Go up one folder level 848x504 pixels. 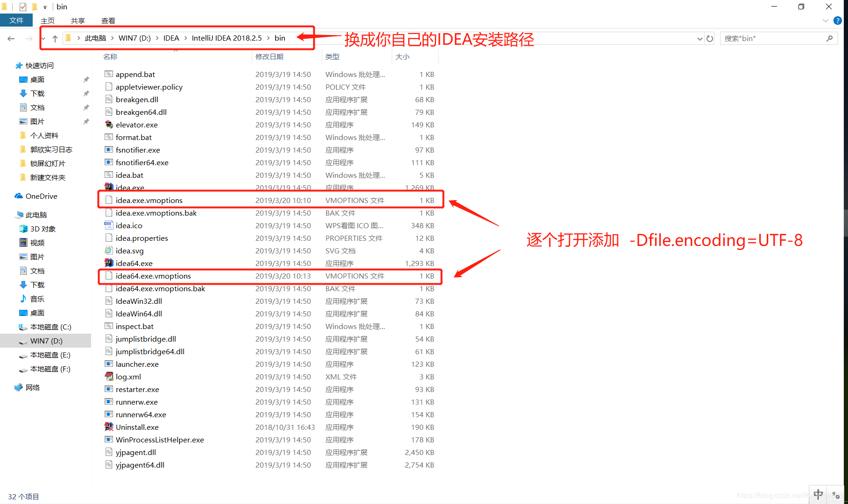pos(55,38)
